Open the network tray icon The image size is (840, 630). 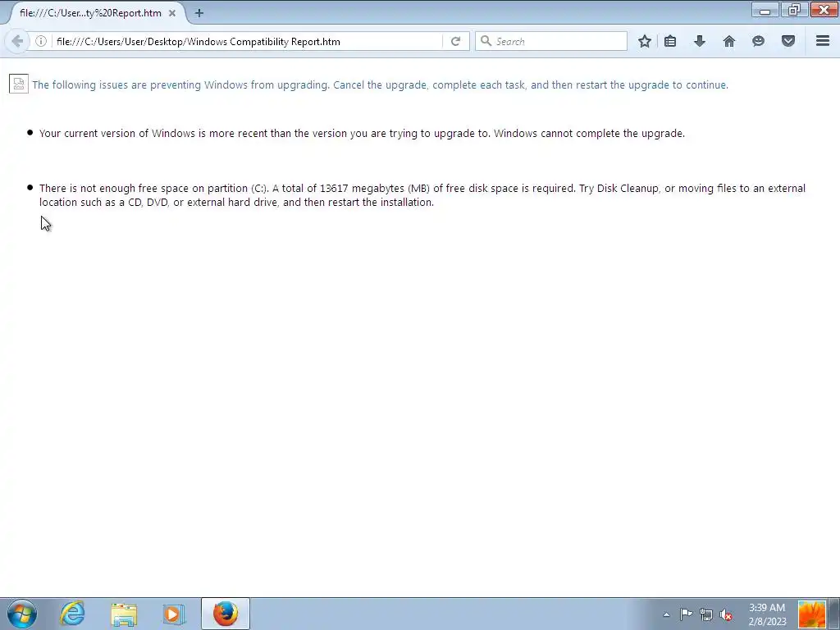pyautogui.click(x=706, y=614)
